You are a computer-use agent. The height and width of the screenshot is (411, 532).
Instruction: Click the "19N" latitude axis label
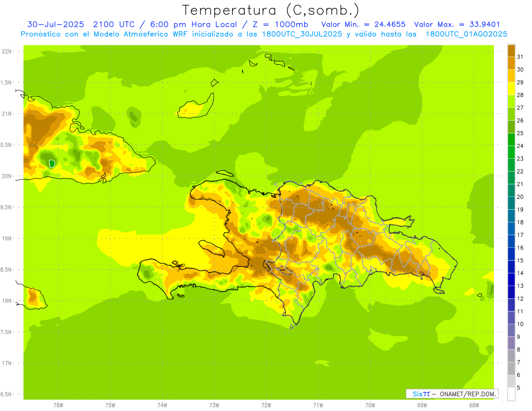point(6,239)
